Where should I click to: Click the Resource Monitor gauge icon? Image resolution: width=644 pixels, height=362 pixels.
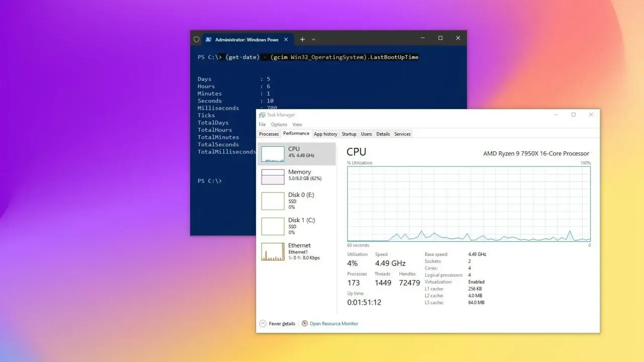(304, 323)
